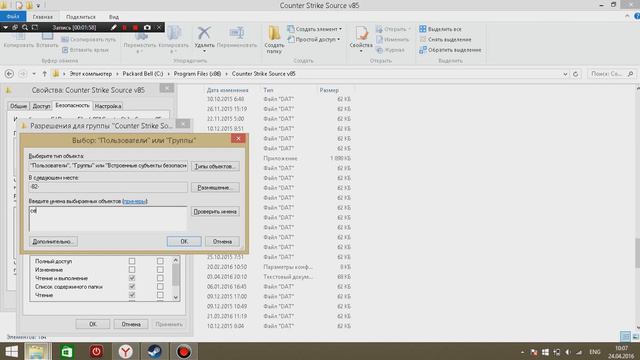This screenshot has height=360, width=640.
Task: Open the Доступ tab in Properties dialog
Action: [x=41, y=106]
